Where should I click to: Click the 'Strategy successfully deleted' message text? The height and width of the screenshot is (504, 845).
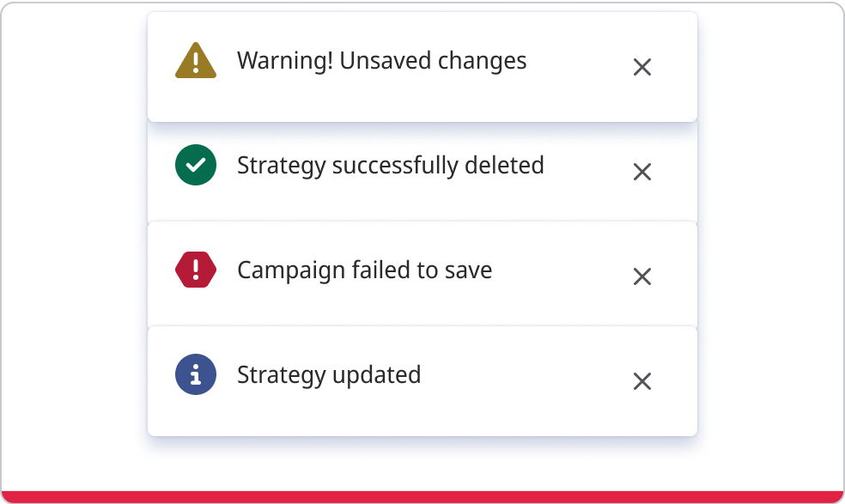[390, 165]
